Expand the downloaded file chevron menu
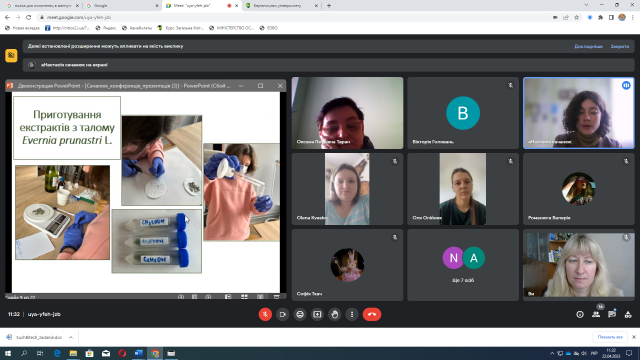640x360 pixels. (x=71, y=338)
